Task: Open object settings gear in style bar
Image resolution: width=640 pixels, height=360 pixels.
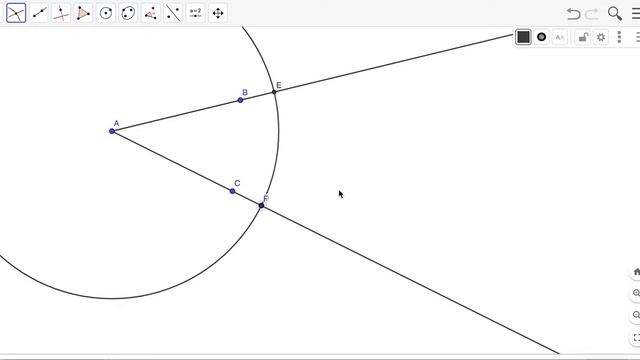Action: (601, 37)
